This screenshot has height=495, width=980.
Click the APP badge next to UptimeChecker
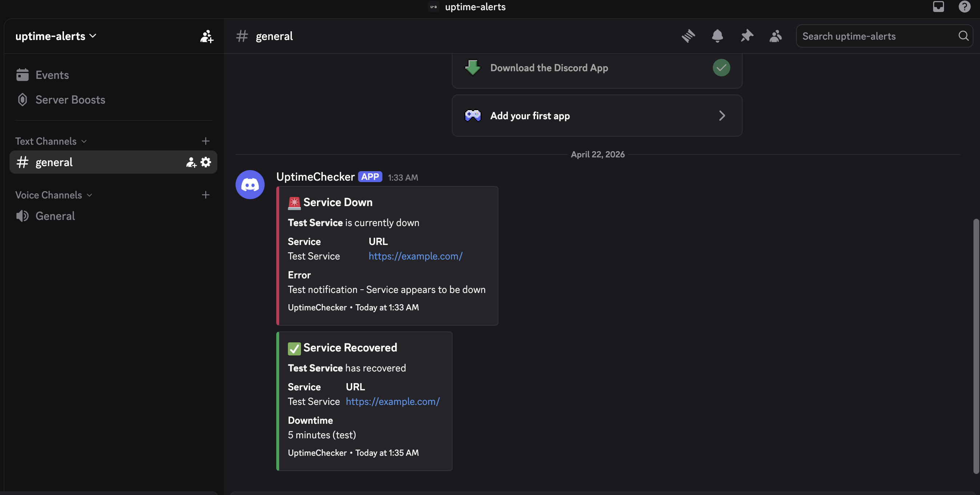(x=370, y=177)
